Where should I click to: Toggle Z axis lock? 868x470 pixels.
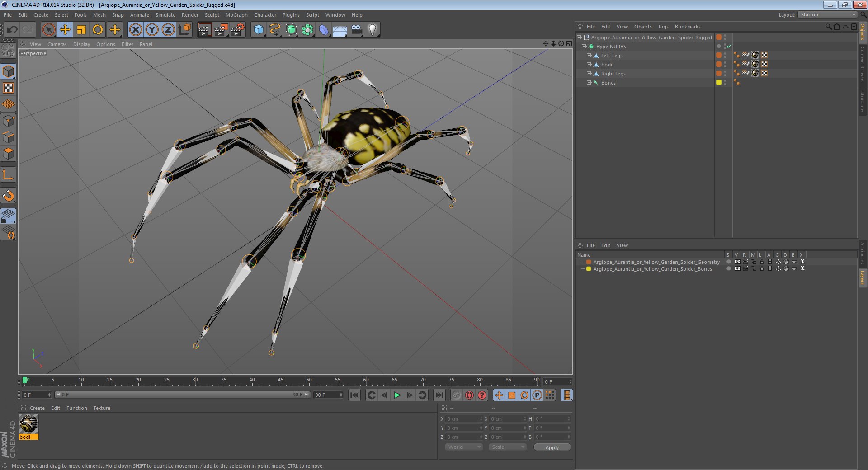point(168,30)
